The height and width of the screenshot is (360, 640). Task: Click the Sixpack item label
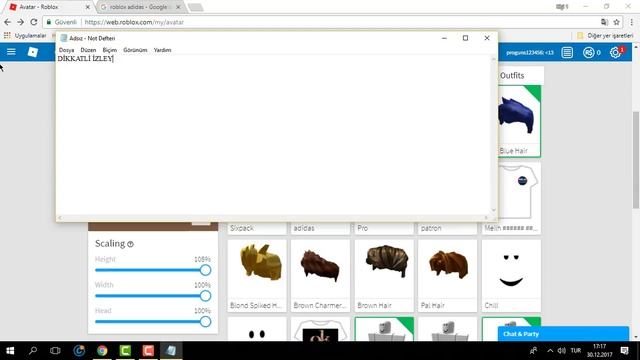tap(242, 228)
